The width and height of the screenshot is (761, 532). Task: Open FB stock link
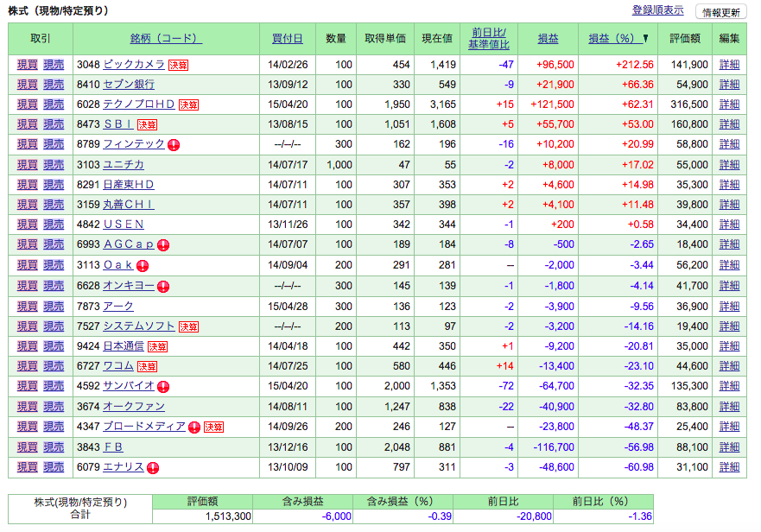pyautogui.click(x=113, y=447)
